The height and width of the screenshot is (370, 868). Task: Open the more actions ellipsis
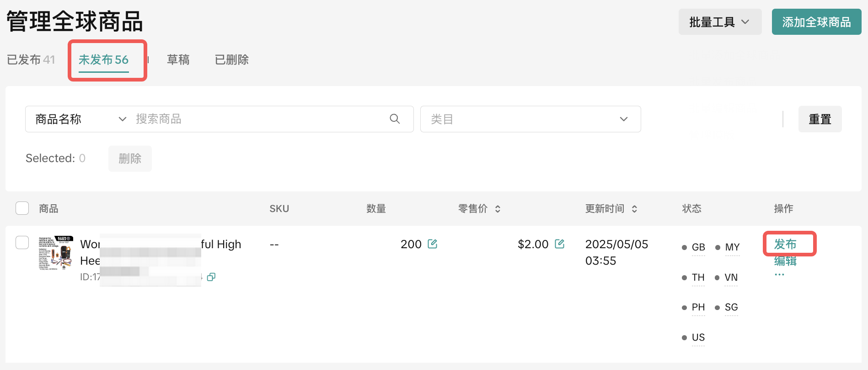[780, 275]
